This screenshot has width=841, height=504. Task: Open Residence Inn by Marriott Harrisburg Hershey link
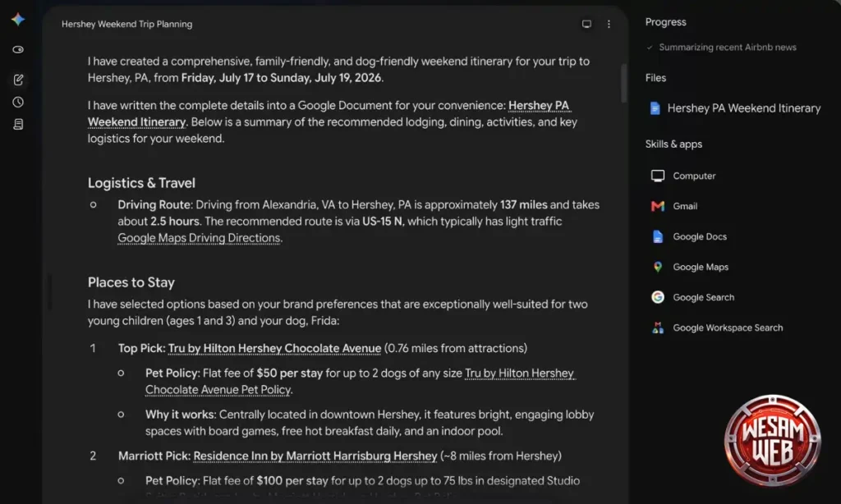(315, 456)
